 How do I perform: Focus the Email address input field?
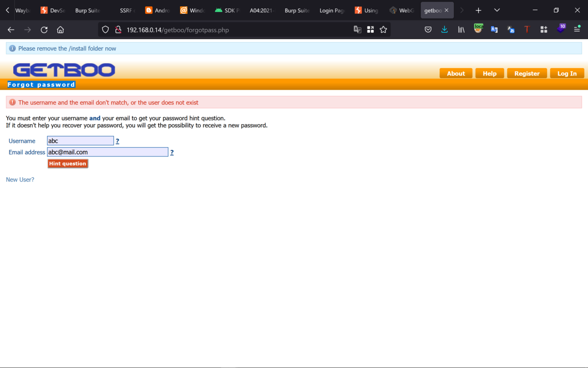[x=107, y=153]
